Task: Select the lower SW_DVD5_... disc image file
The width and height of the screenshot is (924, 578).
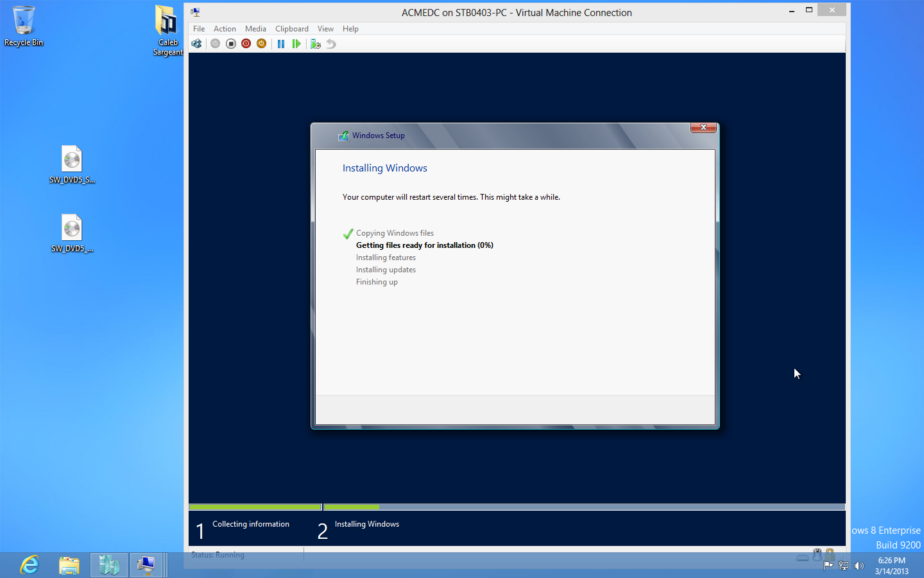Action: [72, 234]
